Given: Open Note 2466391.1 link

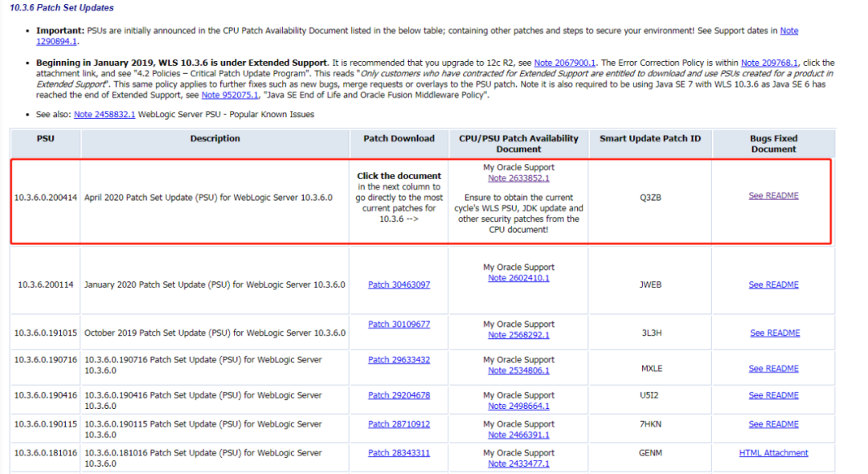Looking at the screenshot, I should pyautogui.click(x=518, y=435).
